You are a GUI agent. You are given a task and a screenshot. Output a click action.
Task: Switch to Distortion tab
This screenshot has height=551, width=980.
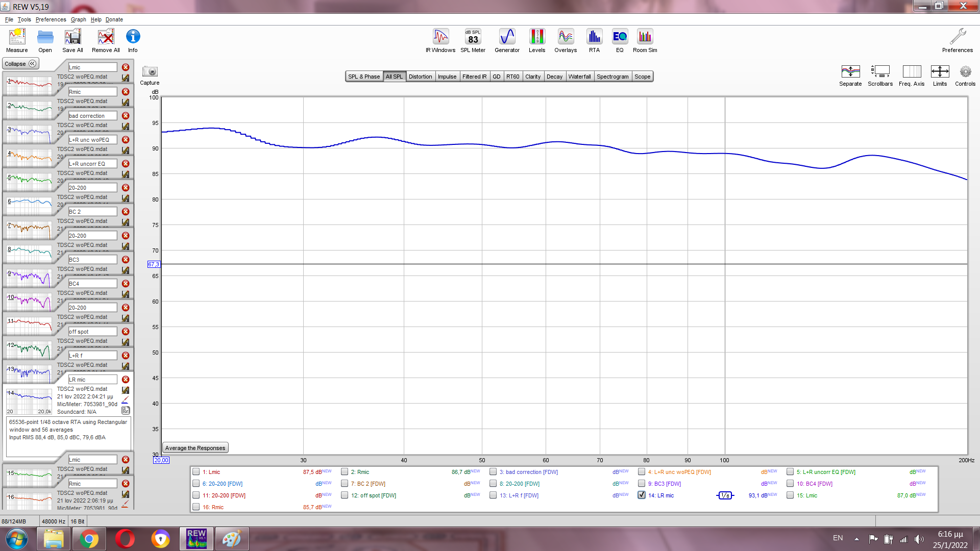click(420, 77)
